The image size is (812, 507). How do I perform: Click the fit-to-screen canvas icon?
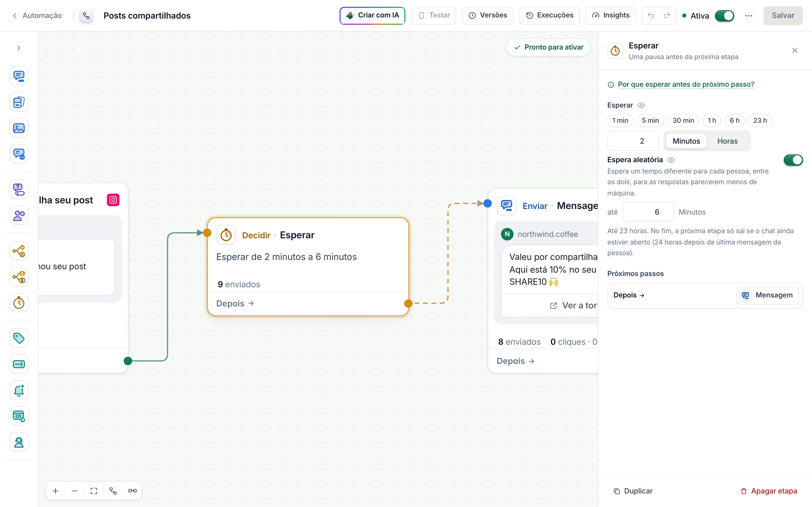[94, 491]
